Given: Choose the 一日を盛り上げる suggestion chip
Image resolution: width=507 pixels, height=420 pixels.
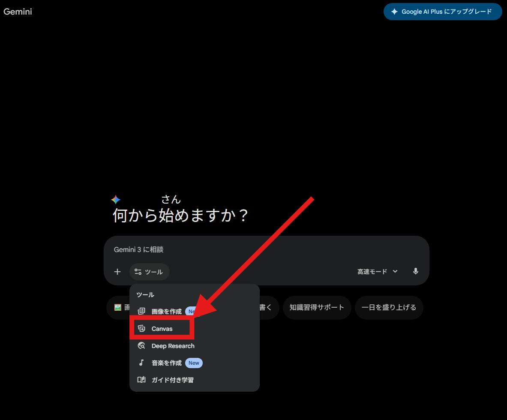Looking at the screenshot, I should point(389,307).
